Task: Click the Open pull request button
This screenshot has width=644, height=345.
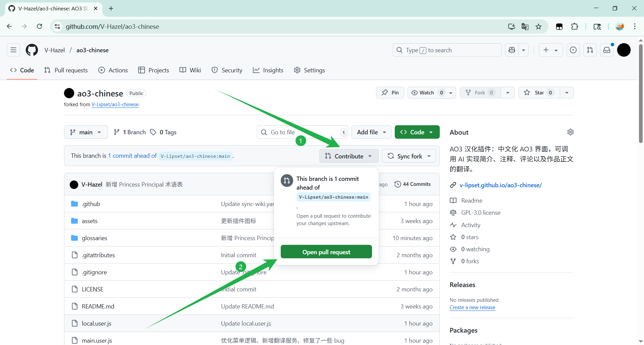Action: (326, 252)
